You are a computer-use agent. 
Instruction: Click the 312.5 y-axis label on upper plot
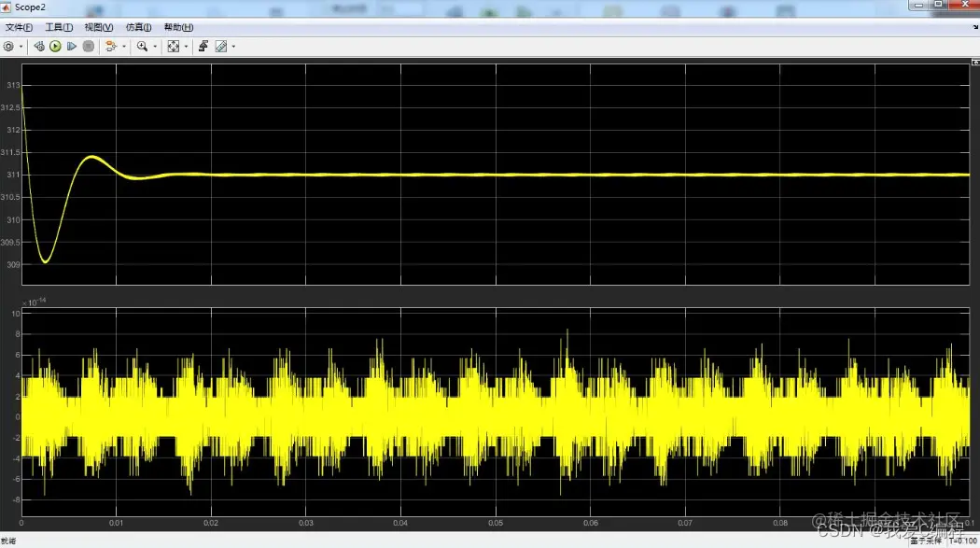[x=10, y=108]
